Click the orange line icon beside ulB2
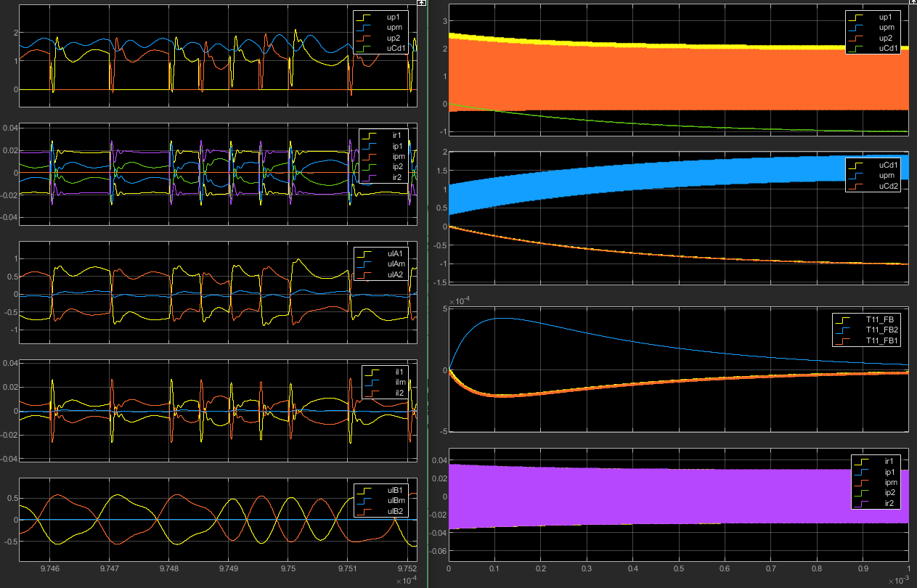 pyautogui.click(x=364, y=511)
